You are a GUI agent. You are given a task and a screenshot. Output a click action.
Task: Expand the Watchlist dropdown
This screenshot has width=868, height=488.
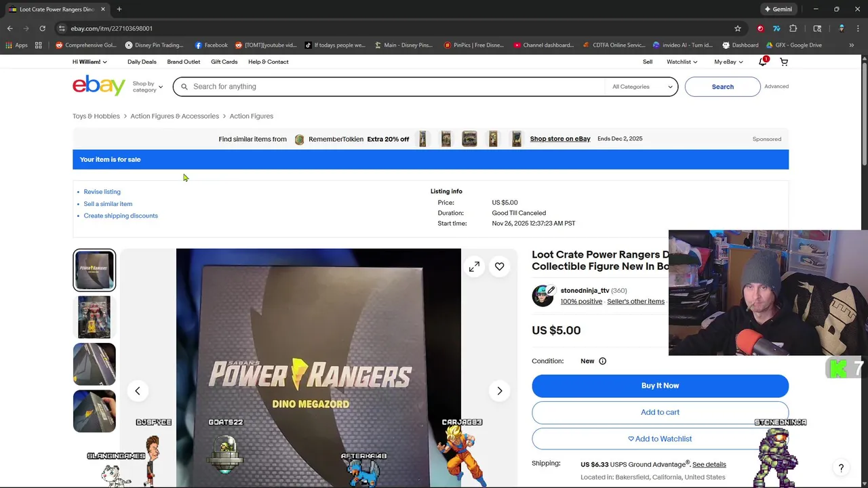point(682,62)
